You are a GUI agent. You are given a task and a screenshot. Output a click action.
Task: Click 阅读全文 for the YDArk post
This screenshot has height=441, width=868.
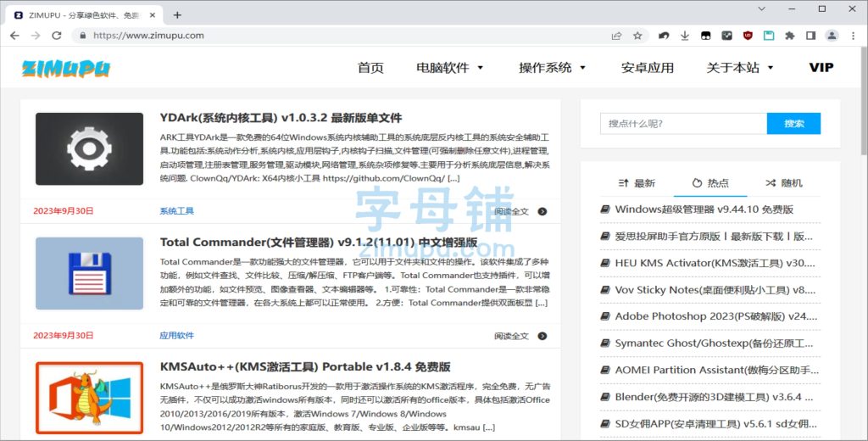click(x=511, y=212)
